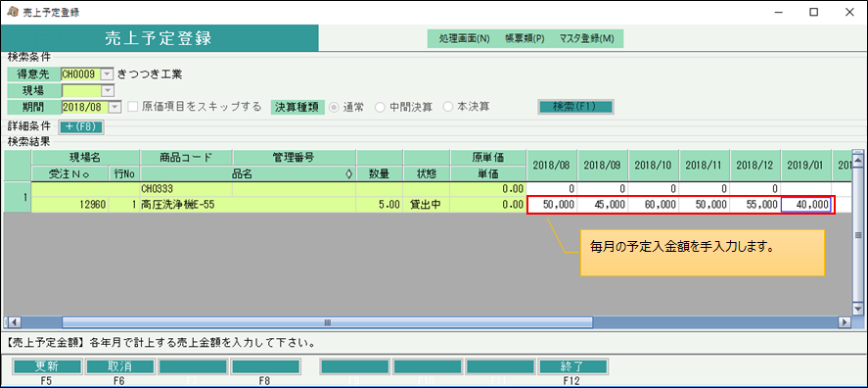The width and height of the screenshot is (868, 388).
Task: Expand detailed conditions with +(F8) button
Action: click(81, 126)
